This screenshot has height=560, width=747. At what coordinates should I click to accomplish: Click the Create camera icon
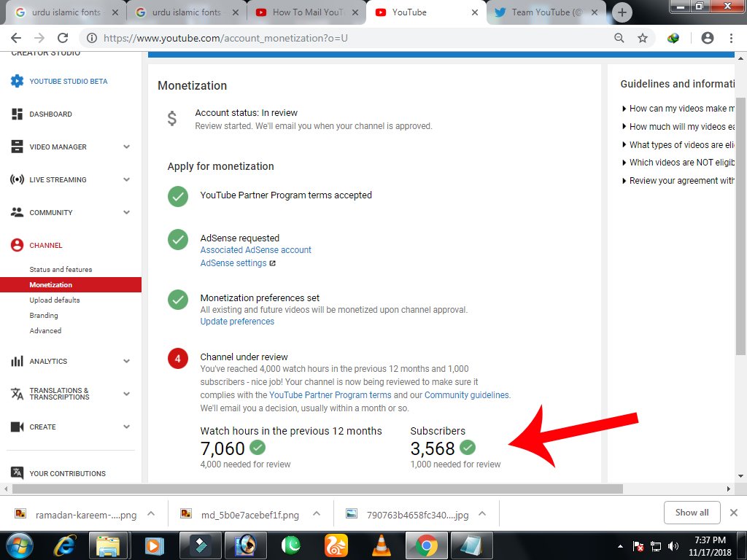click(18, 427)
